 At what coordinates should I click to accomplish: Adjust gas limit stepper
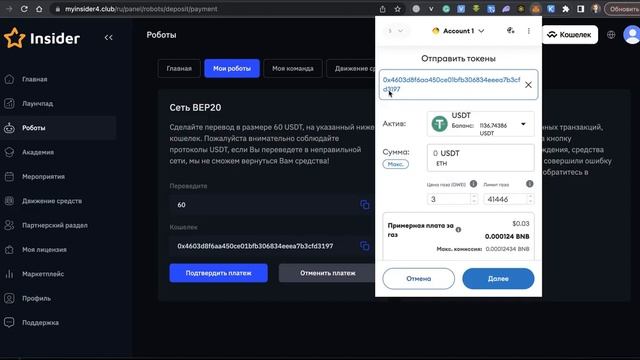(530, 199)
